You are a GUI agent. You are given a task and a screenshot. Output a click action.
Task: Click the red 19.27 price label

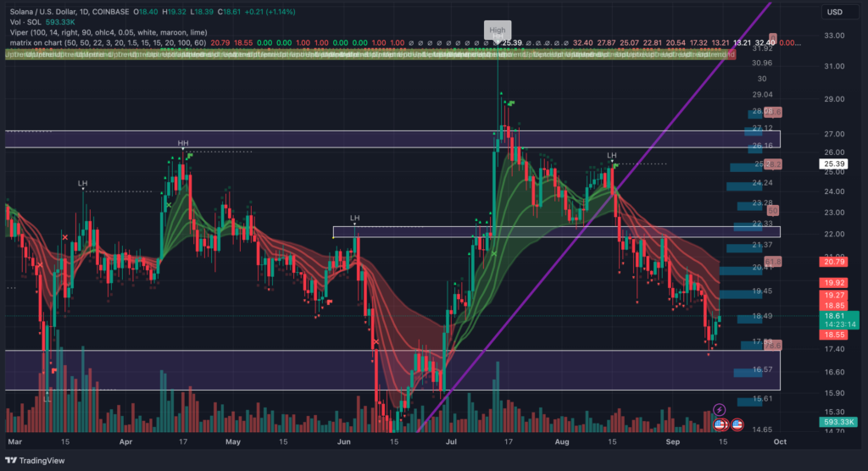pos(834,296)
